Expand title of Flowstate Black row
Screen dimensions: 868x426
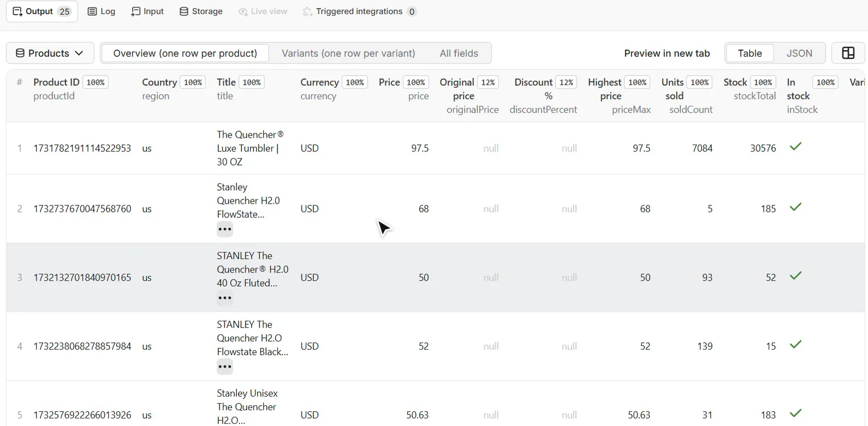coord(225,367)
